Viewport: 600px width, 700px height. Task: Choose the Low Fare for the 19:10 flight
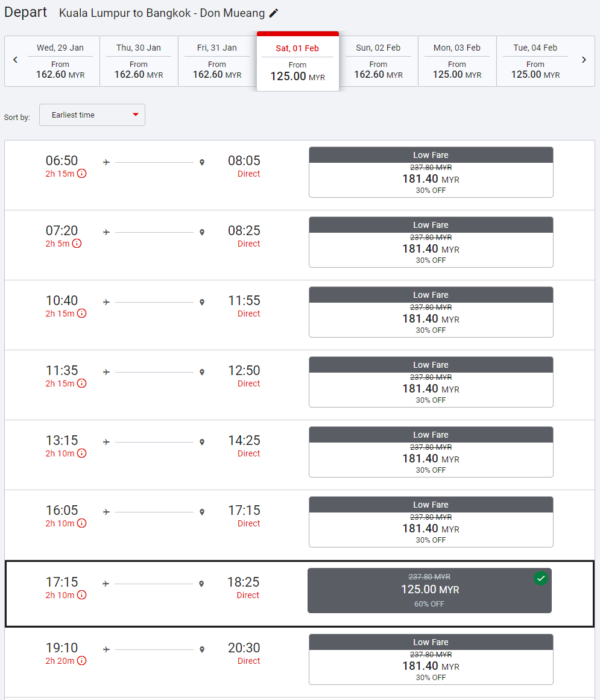(x=431, y=660)
